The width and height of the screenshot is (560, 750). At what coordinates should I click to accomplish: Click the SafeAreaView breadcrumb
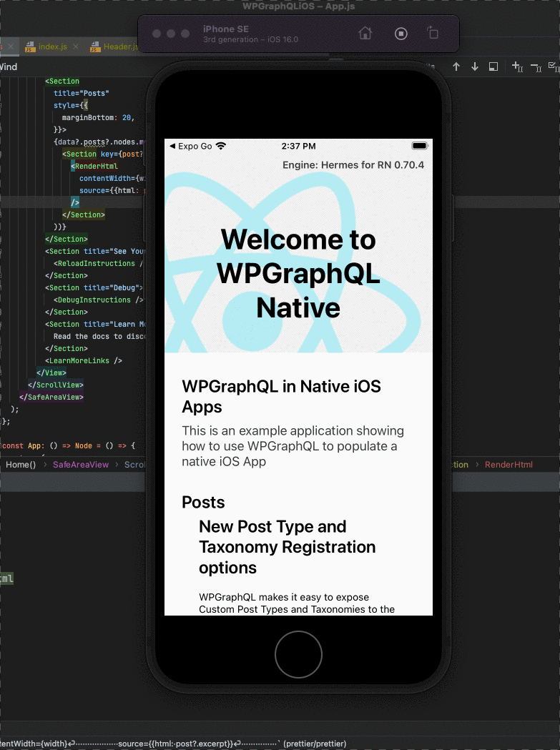pos(81,465)
